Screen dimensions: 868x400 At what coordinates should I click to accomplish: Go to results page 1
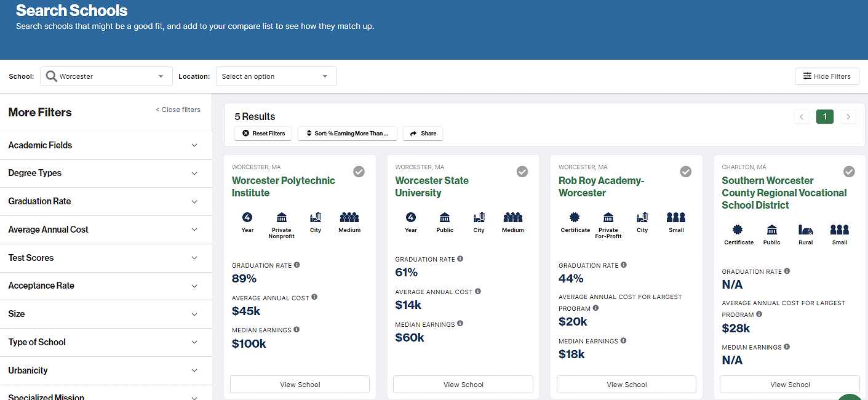(824, 116)
